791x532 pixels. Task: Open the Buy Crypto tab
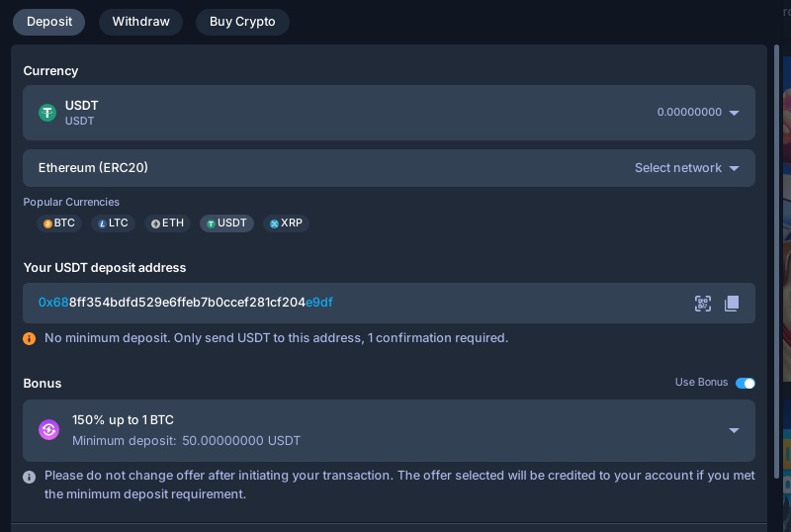pos(242,22)
